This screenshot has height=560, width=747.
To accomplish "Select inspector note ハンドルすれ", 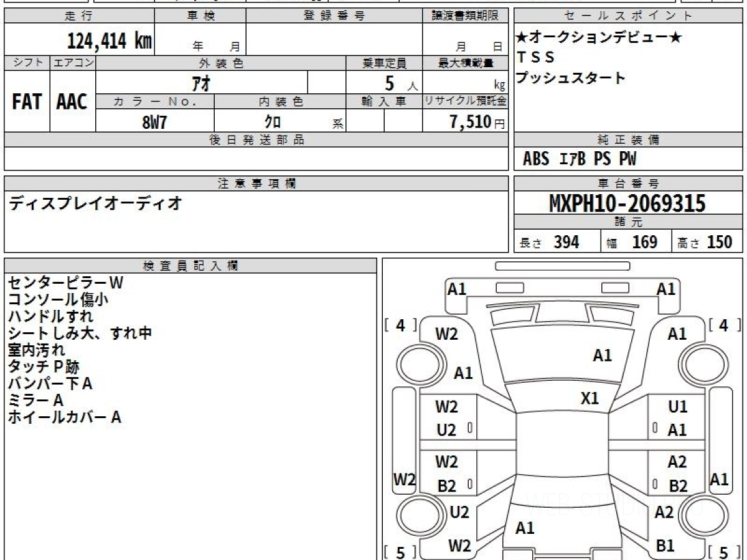I will (x=50, y=316).
